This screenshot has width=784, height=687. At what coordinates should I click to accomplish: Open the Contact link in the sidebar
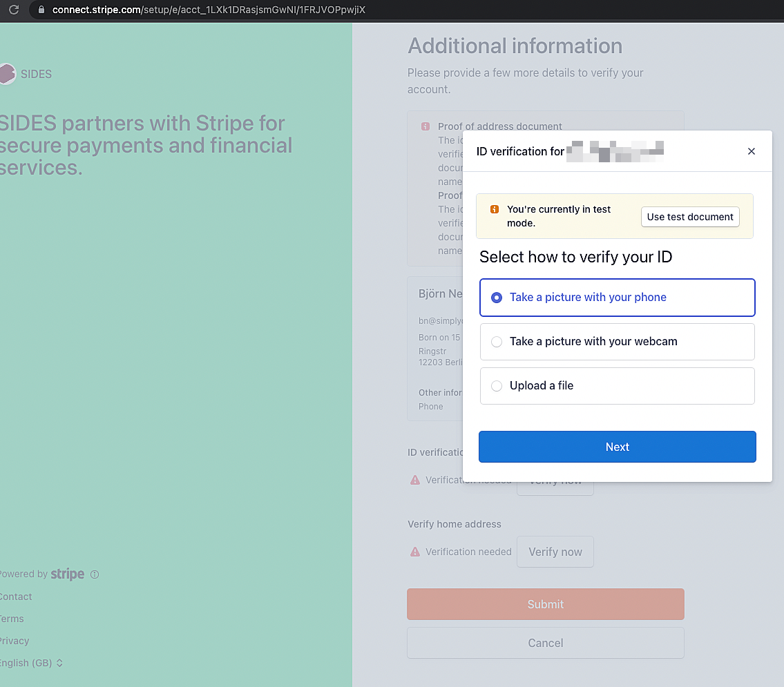click(x=15, y=597)
